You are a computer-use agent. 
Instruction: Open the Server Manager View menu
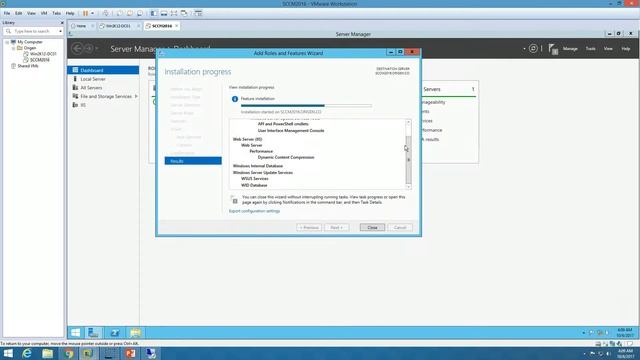coord(608,49)
